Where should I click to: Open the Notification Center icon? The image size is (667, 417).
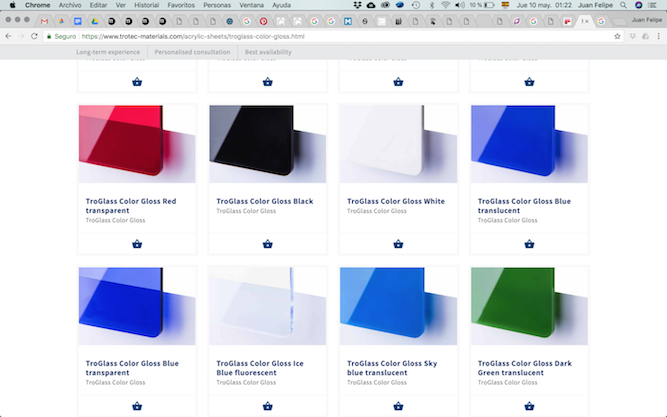click(x=653, y=5)
